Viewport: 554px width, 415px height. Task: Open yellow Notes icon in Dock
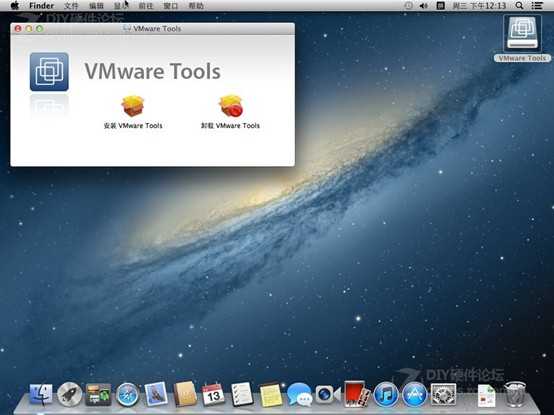[x=271, y=395]
